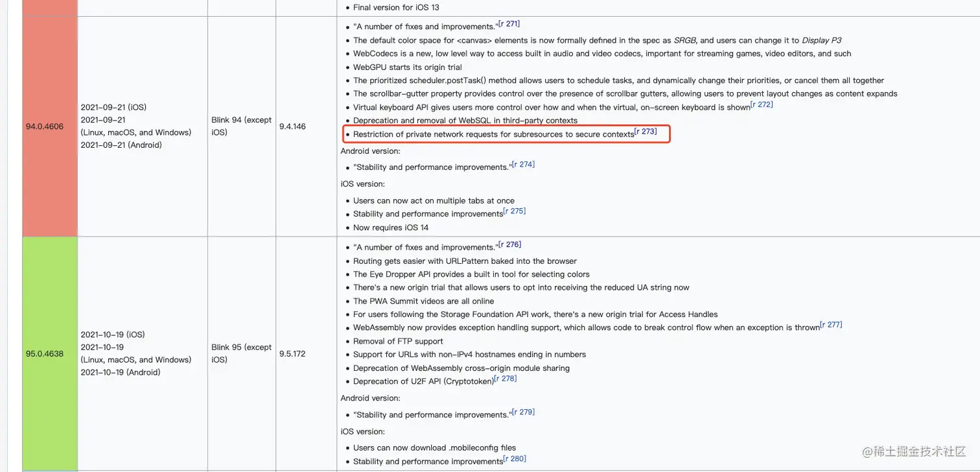Click '(Linux, macOS, and Windows)' in row 95
980x472 pixels.
136,360
